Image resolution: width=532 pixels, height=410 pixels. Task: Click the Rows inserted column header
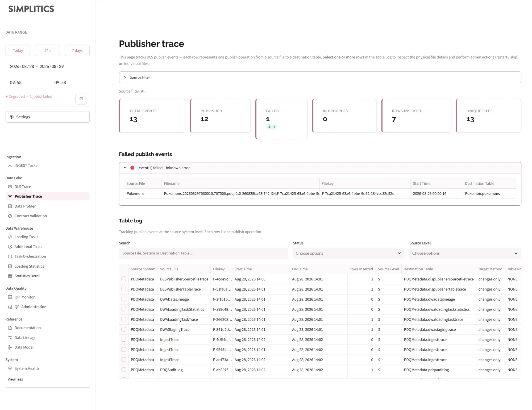361,269
